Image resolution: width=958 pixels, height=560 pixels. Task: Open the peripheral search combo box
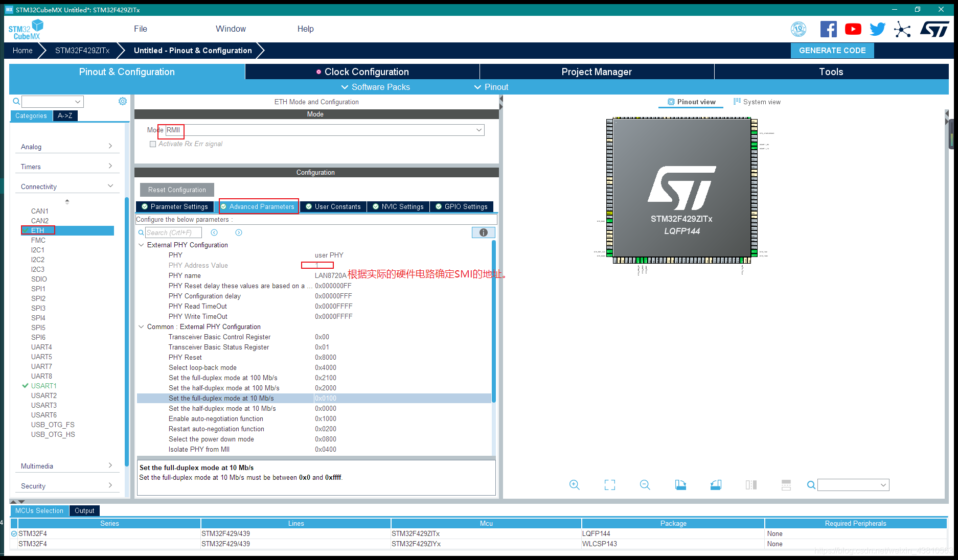(53, 101)
